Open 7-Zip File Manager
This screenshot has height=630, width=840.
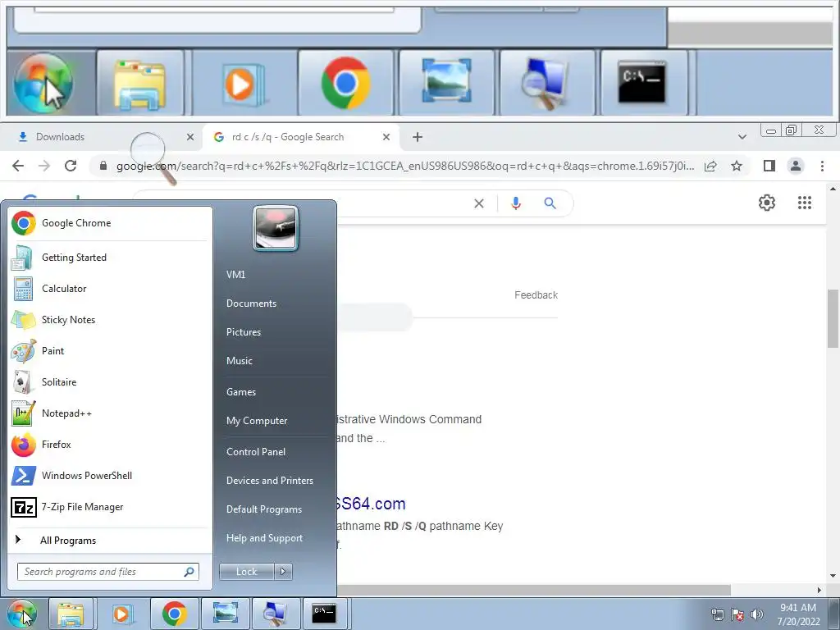coord(110,507)
